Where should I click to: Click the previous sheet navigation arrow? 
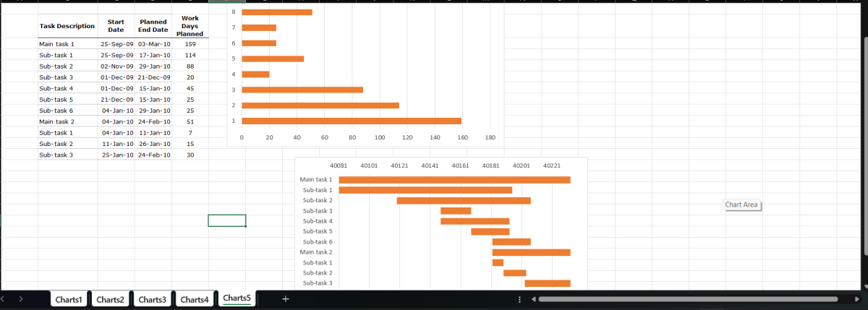4,299
